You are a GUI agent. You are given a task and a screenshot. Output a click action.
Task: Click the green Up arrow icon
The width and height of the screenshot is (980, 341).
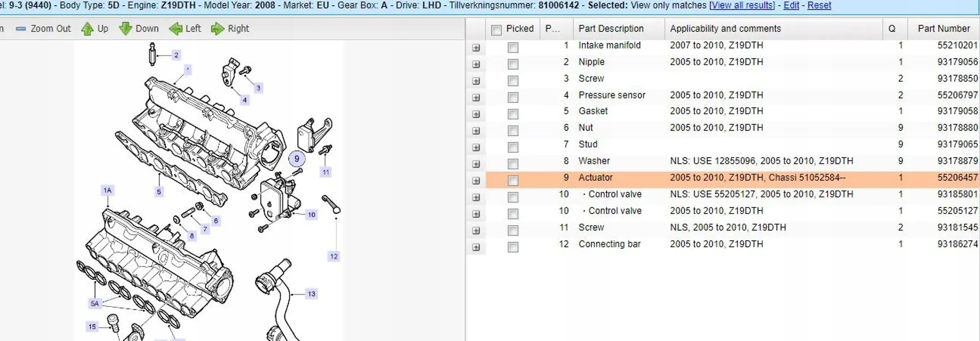[x=87, y=29]
